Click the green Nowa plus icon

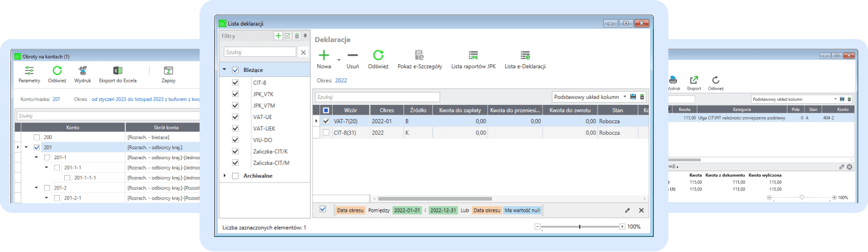324,56
